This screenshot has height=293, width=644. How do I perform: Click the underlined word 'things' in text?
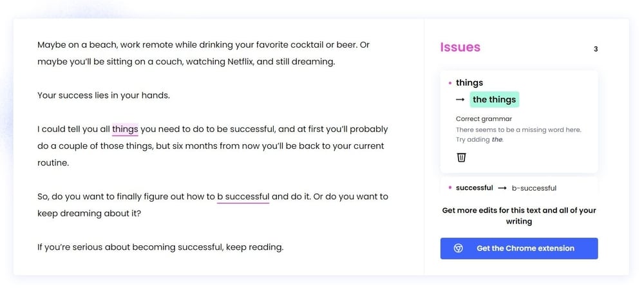[x=126, y=129]
